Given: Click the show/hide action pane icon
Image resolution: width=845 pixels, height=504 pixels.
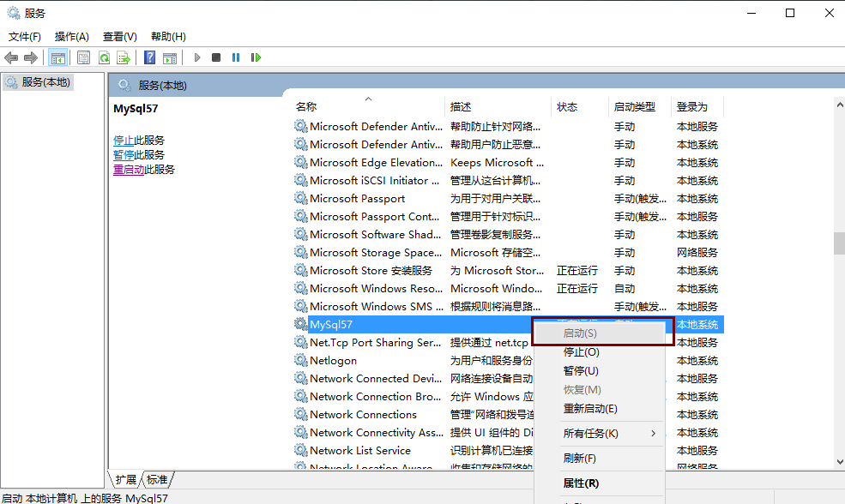Looking at the screenshot, I should coord(170,57).
